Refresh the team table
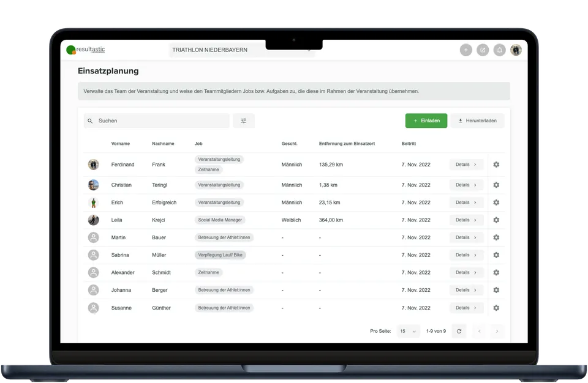Screen dimensions: 588x383 point(459,331)
